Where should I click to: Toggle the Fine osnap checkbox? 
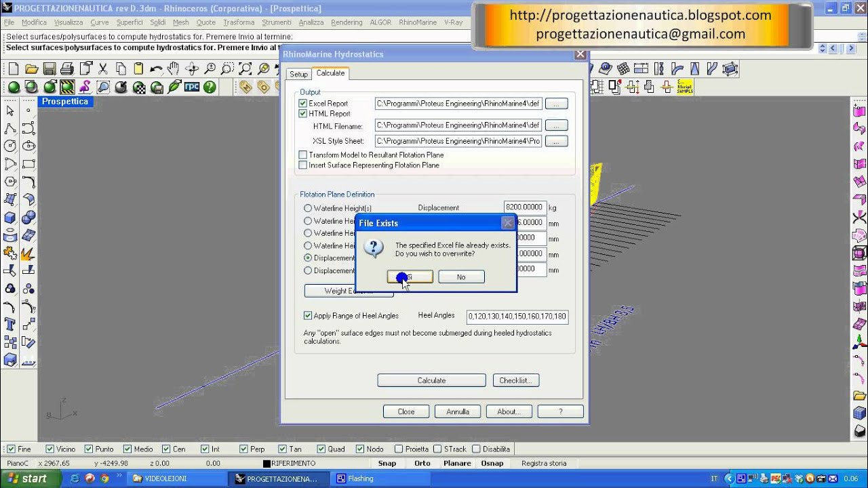[x=11, y=449]
